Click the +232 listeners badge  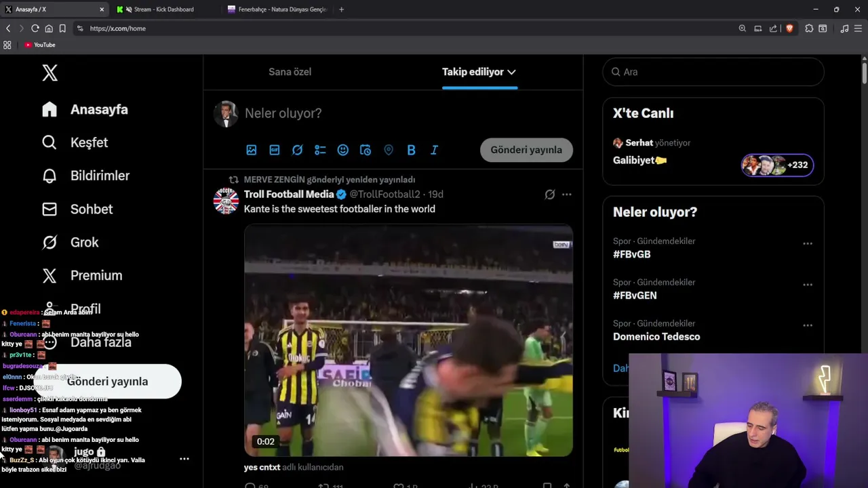pyautogui.click(x=777, y=165)
